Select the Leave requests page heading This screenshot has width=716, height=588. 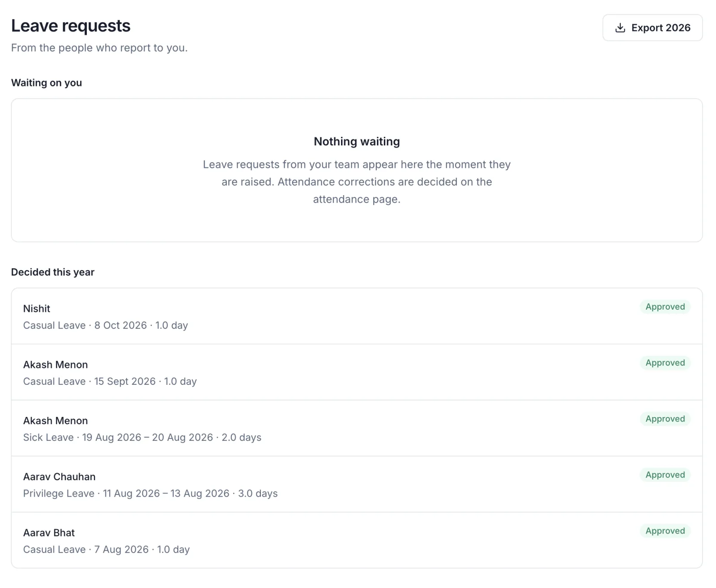point(71,26)
